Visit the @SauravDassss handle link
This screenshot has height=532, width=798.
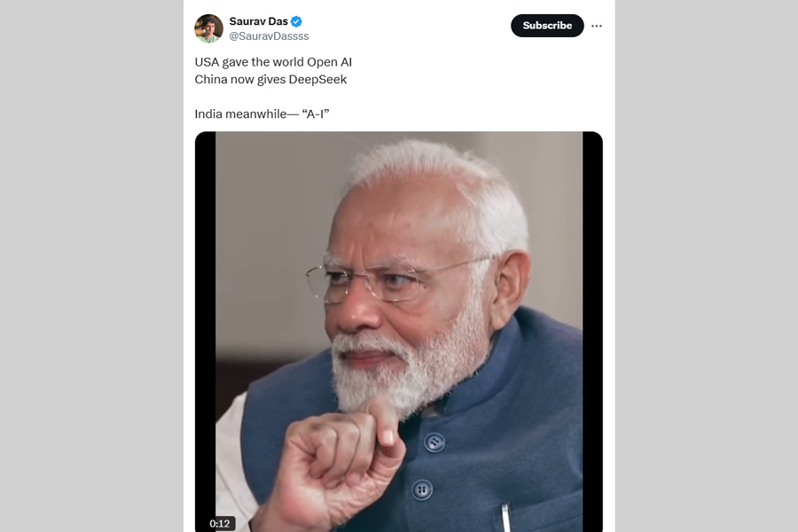[269, 36]
